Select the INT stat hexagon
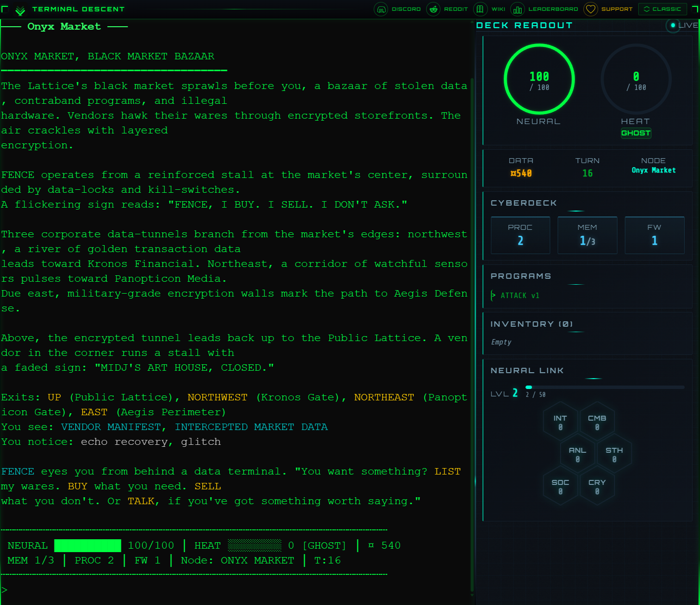Screen dimensions: 700x605 click(560, 421)
